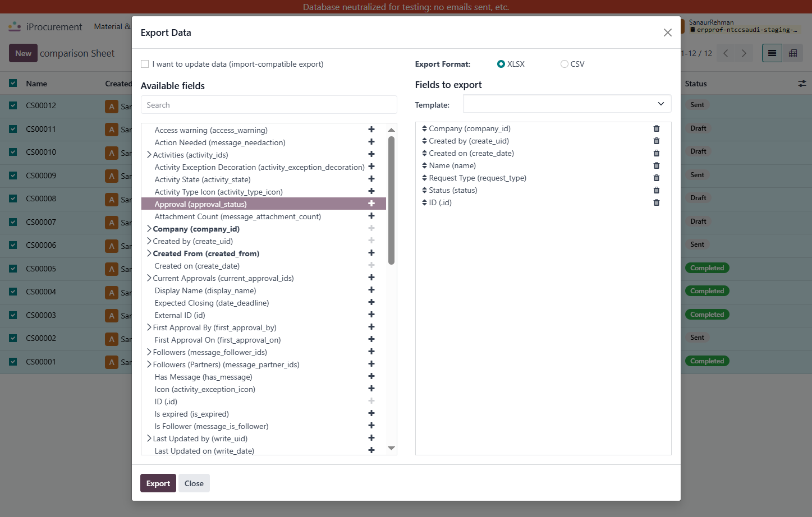The image size is (812, 517).
Task: Add Attachment Count field via plus icon
Action: [371, 216]
